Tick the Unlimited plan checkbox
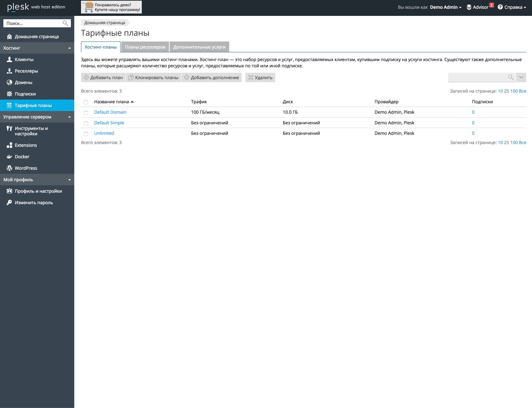This screenshot has width=532, height=408. [x=86, y=134]
